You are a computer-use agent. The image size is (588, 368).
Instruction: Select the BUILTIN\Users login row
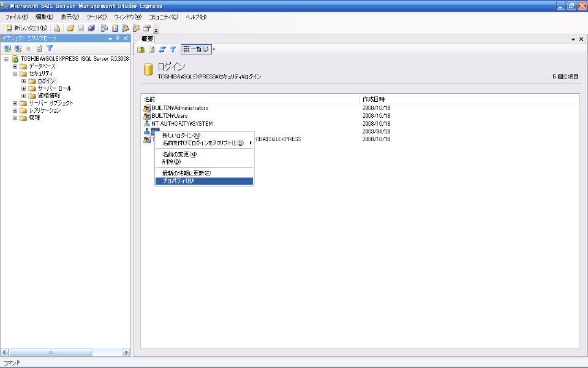pos(169,116)
